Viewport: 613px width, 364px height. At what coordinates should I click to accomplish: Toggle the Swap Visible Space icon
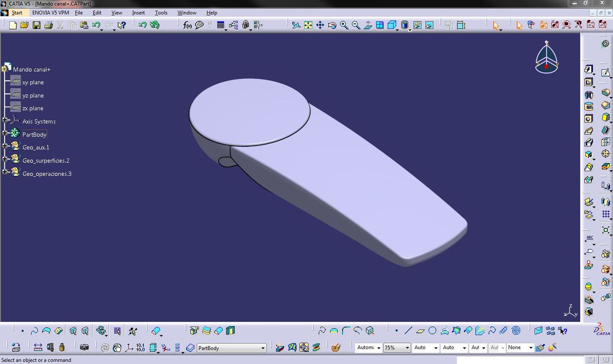pos(429,25)
